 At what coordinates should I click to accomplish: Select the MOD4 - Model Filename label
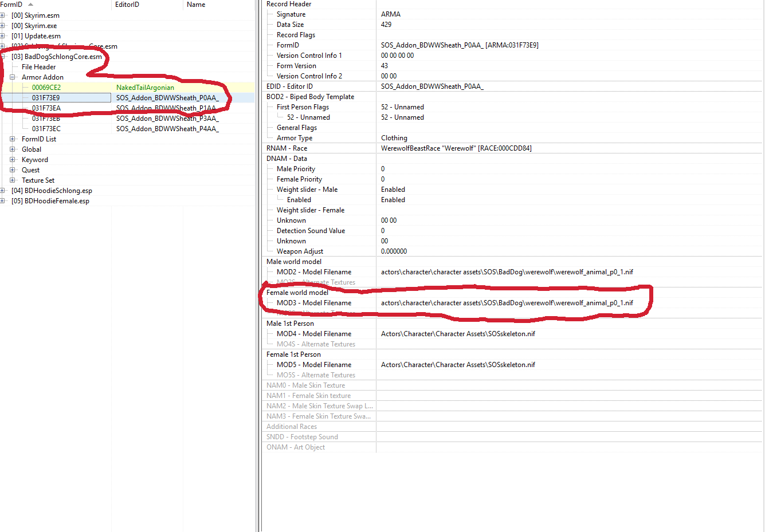[x=314, y=334]
